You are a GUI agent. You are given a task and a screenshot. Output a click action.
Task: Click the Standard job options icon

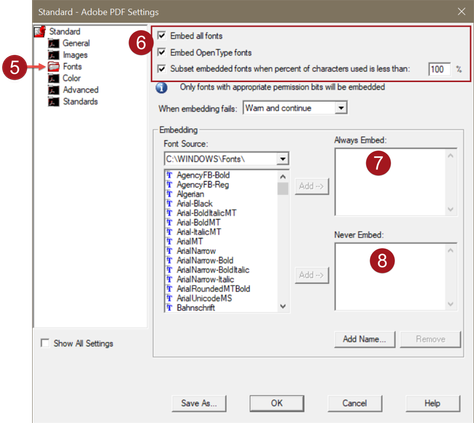click(40, 32)
